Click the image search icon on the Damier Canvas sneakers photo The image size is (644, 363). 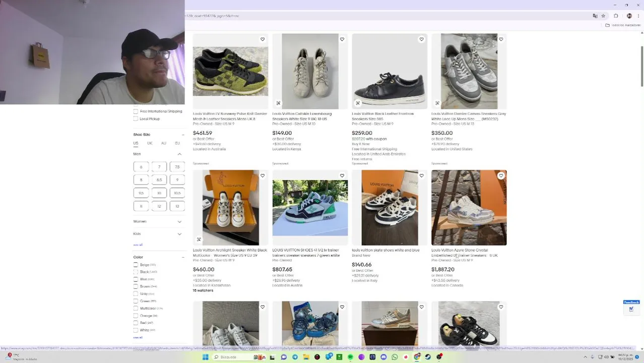[437, 103]
